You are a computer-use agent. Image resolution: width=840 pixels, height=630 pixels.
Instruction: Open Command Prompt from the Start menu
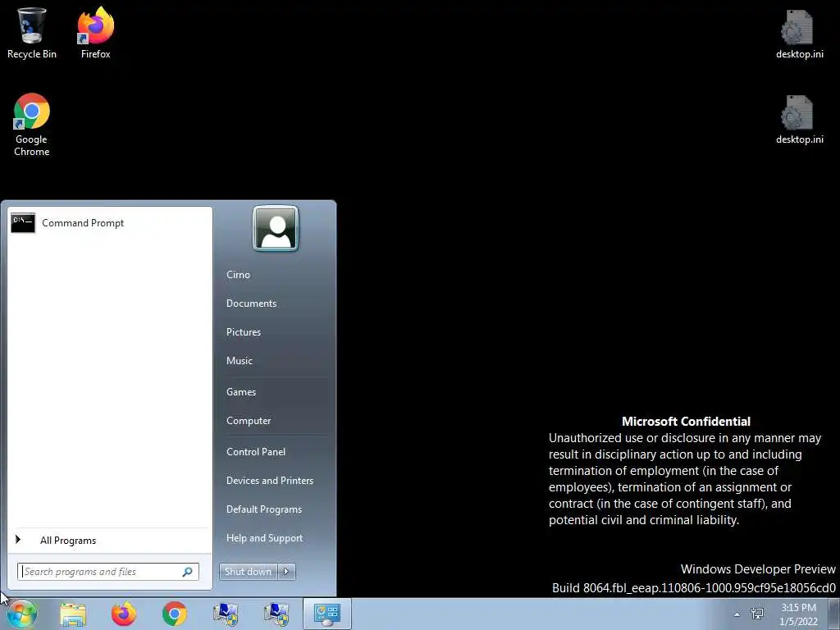[110, 223]
